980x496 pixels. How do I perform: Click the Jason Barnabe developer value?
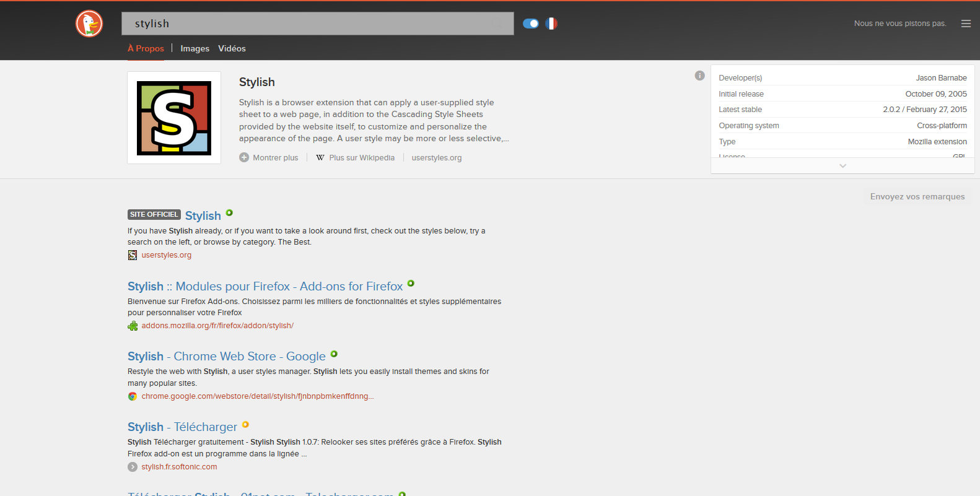942,78
